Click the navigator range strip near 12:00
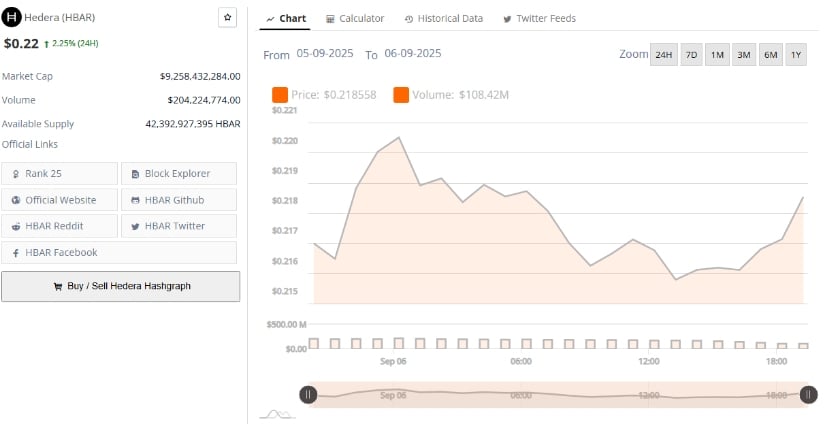Image resolution: width=825 pixels, height=424 pixels. tap(649, 395)
